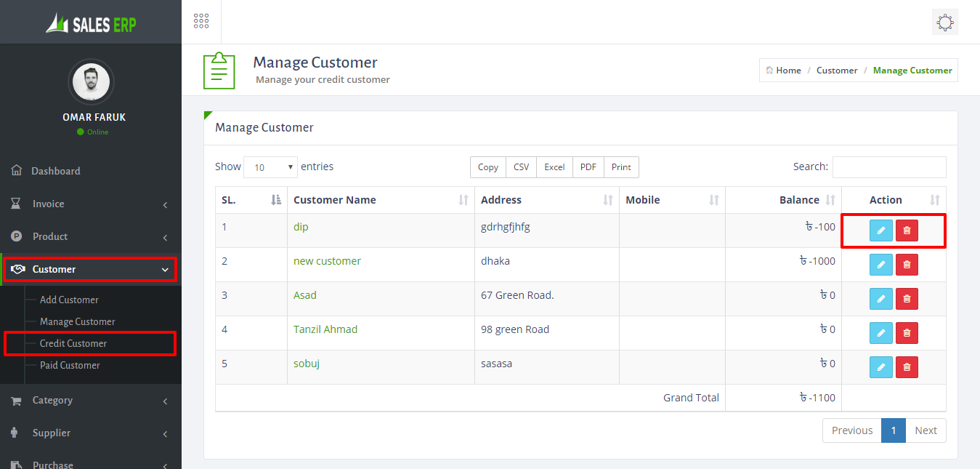Open the show entries dropdown

point(270,167)
